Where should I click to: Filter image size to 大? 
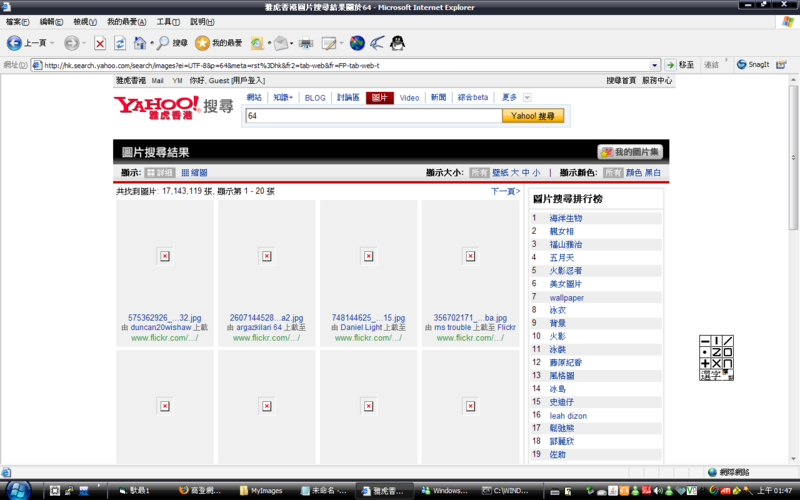point(515,173)
